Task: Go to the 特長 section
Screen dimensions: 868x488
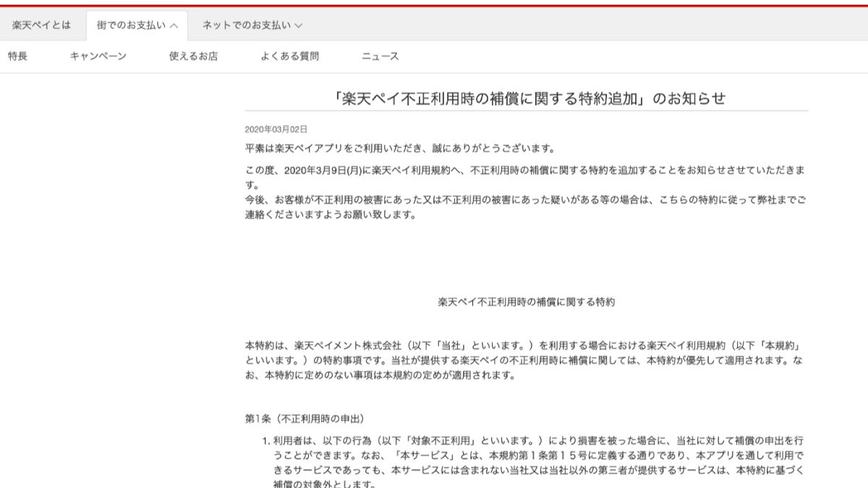Action: point(18,56)
